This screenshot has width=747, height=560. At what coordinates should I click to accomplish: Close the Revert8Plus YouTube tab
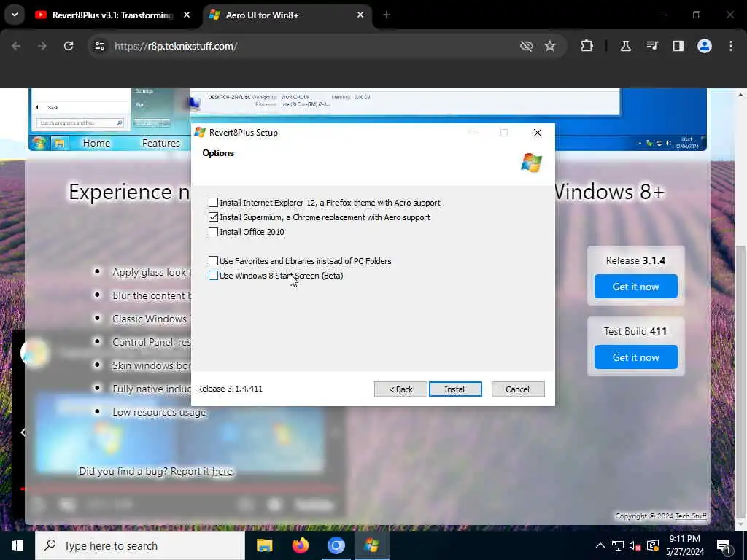click(x=187, y=15)
